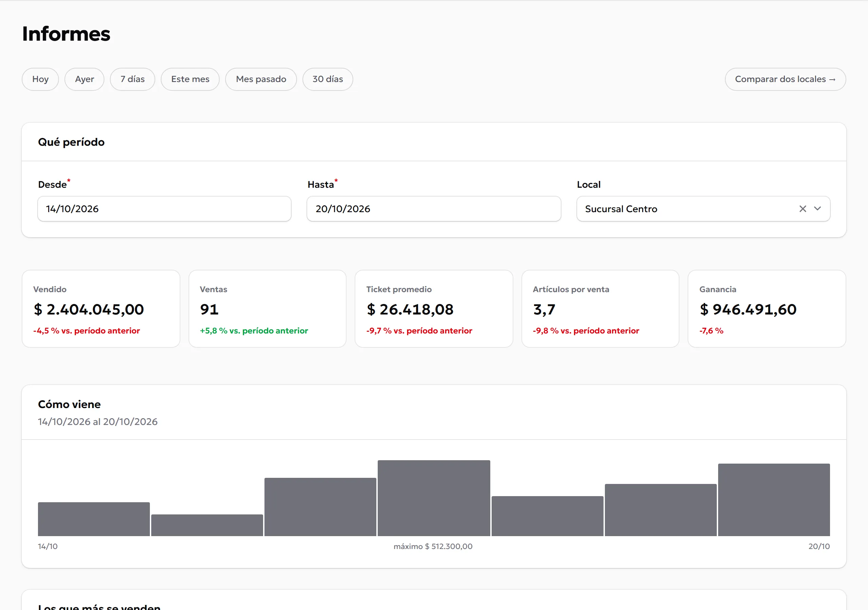Click the Informes page heading
Image resolution: width=868 pixels, height=610 pixels.
pyautogui.click(x=66, y=34)
